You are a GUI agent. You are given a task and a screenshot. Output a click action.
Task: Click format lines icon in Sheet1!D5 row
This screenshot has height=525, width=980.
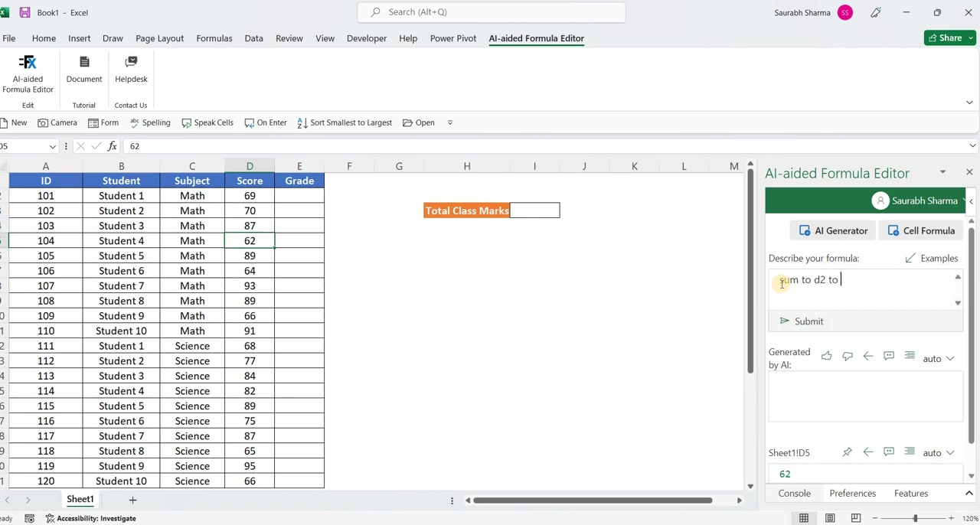point(909,452)
